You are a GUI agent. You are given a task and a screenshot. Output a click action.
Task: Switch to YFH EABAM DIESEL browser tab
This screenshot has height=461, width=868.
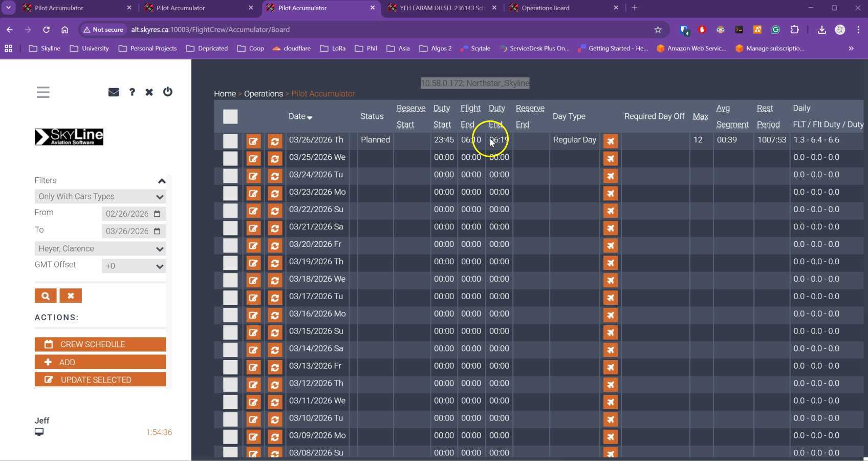coord(441,8)
